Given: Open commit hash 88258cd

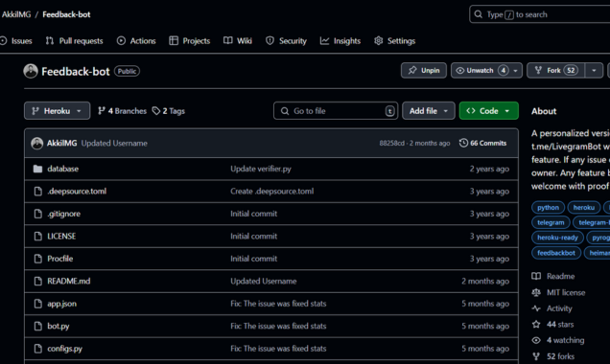Looking at the screenshot, I should point(391,143).
